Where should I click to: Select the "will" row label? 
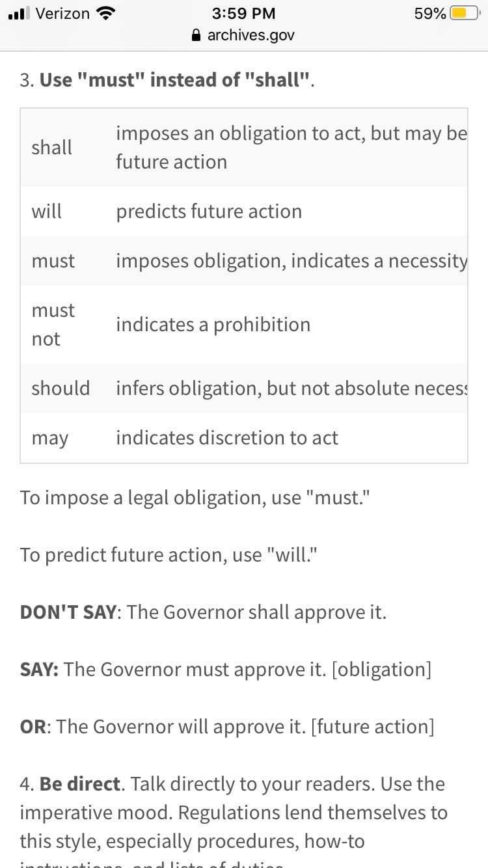coord(47,211)
